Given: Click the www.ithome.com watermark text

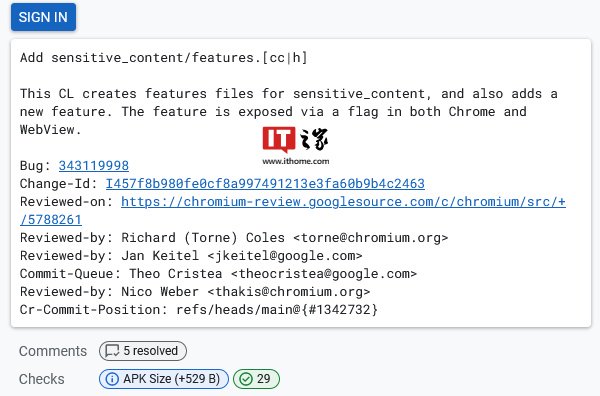Looking at the screenshot, I should pos(295,161).
